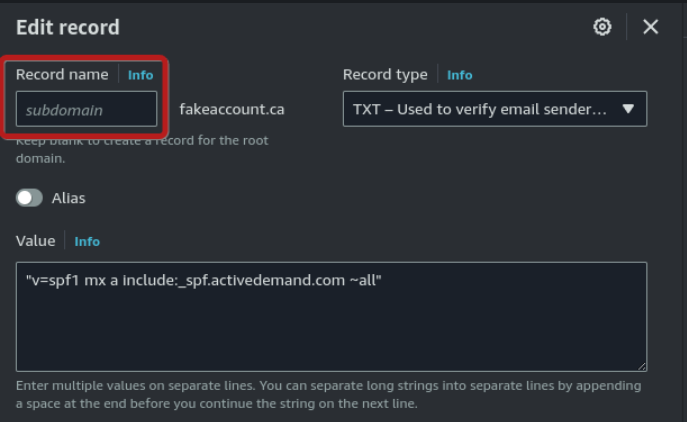Click the Edit record heading
The width and height of the screenshot is (687, 422).
tap(68, 27)
